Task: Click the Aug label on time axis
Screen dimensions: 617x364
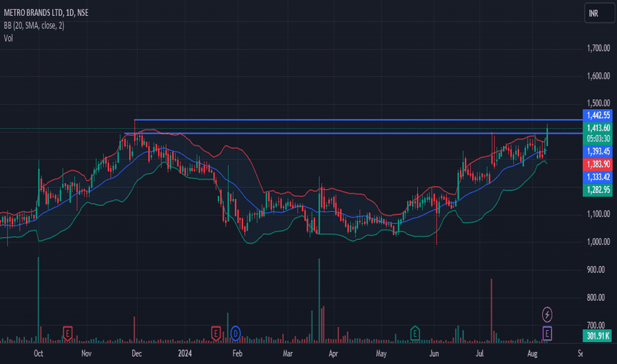Action: pyautogui.click(x=532, y=353)
